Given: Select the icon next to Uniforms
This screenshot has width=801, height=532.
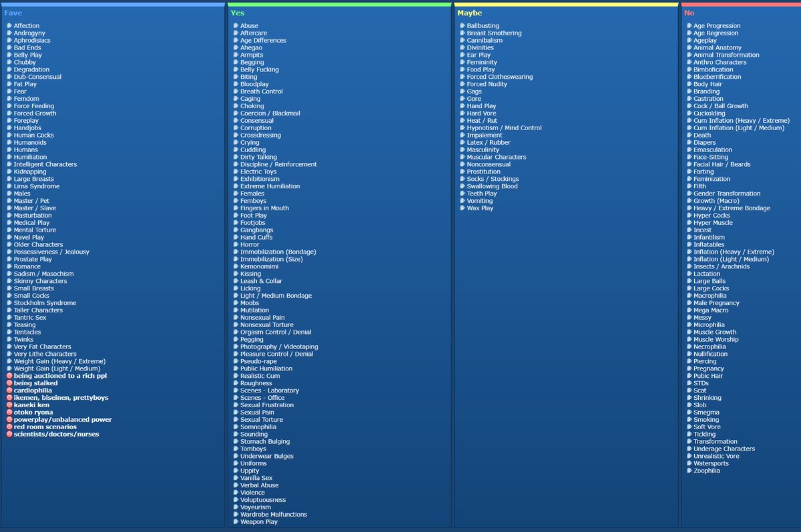Looking at the screenshot, I should (236, 464).
